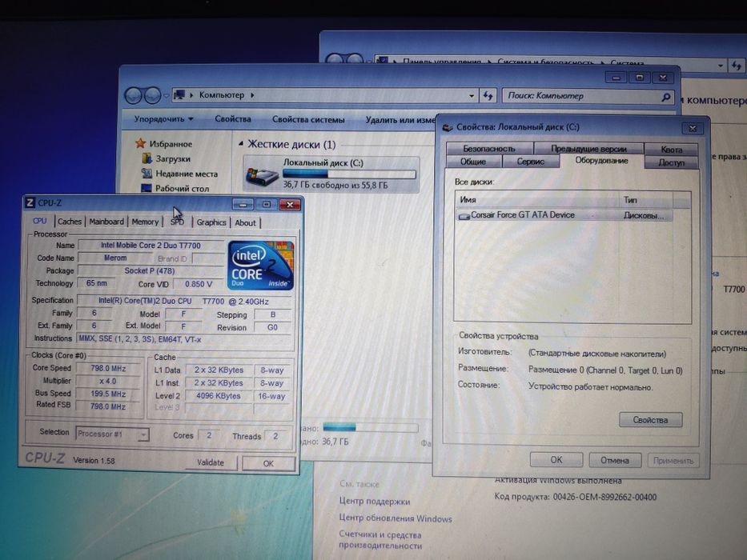The height and width of the screenshot is (560, 747).
Task: Click Свойства системы in Explorer toolbar
Action: (x=308, y=119)
